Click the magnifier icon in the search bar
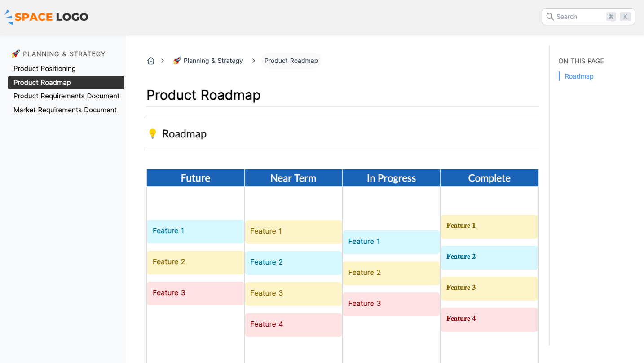The height and width of the screenshot is (363, 644). pyautogui.click(x=550, y=16)
